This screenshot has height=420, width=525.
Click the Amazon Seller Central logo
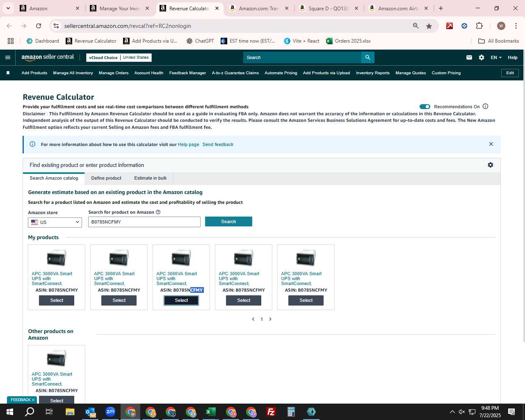pyautogui.click(x=48, y=57)
